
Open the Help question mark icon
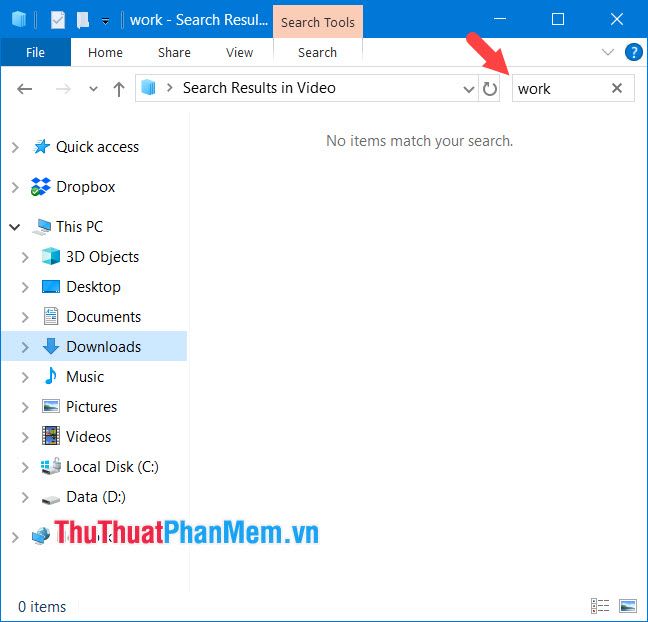(633, 52)
